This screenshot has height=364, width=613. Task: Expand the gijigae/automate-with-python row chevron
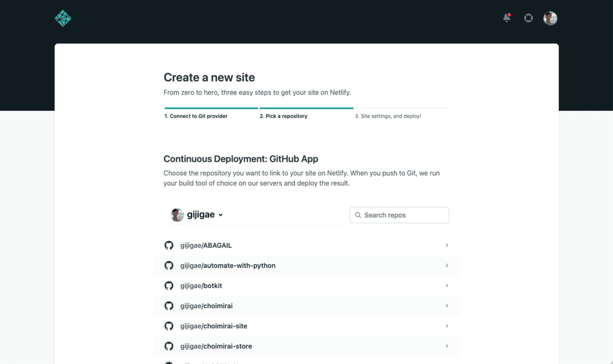point(447,265)
